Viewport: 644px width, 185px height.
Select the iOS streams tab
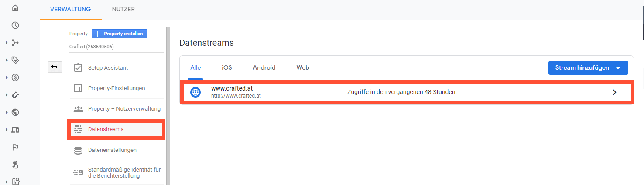click(227, 67)
